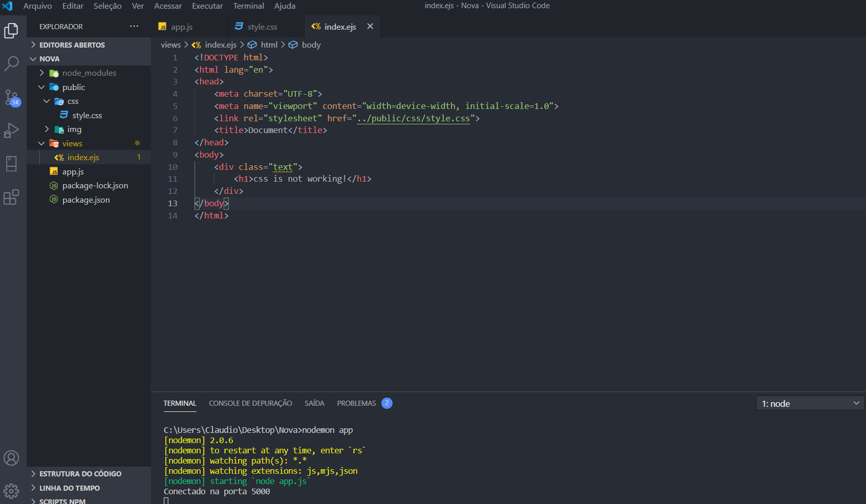Open package.json in explorer
This screenshot has height=504, width=866.
89,200
